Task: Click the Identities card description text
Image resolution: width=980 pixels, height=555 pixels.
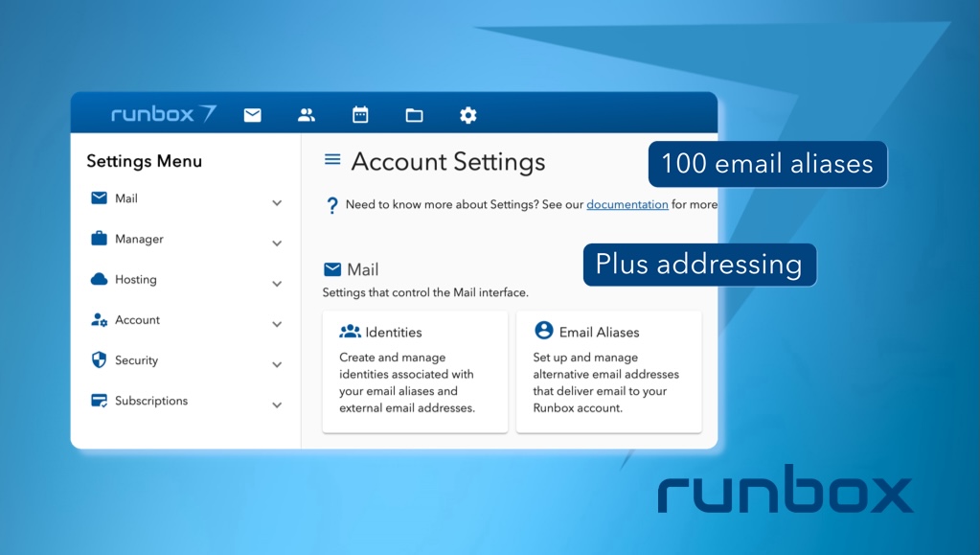Action: pyautogui.click(x=407, y=382)
